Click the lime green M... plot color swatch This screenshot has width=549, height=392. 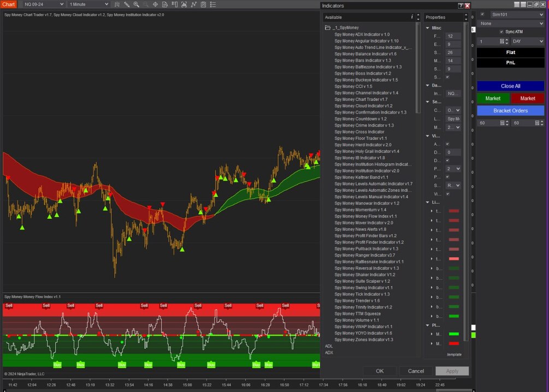[454, 334]
